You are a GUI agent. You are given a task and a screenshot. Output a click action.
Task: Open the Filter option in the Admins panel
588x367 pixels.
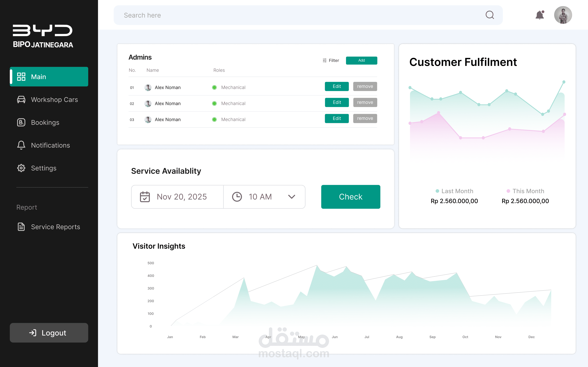331,60
